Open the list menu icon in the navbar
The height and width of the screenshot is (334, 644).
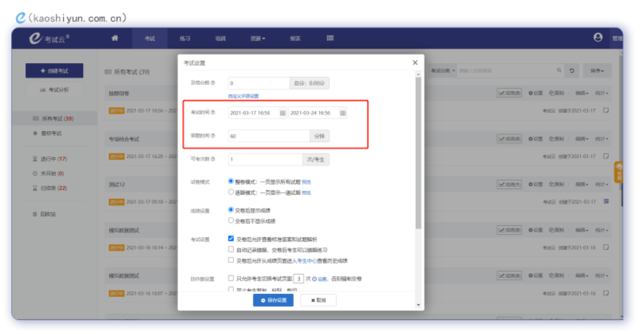tap(330, 38)
